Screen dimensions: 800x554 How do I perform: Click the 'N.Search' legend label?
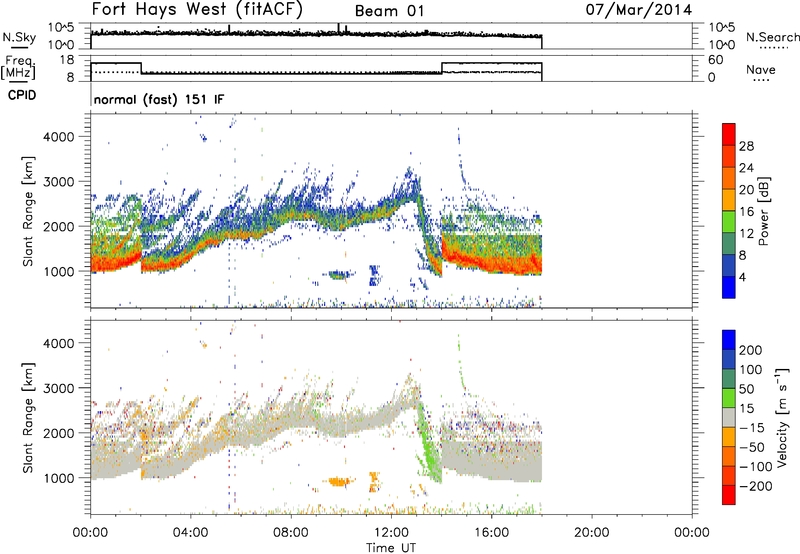pos(772,37)
